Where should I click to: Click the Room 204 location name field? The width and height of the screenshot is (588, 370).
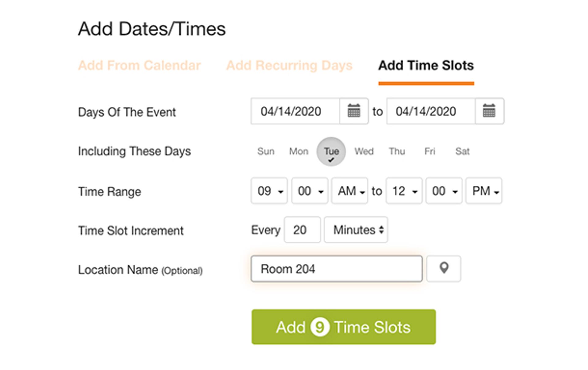click(337, 269)
